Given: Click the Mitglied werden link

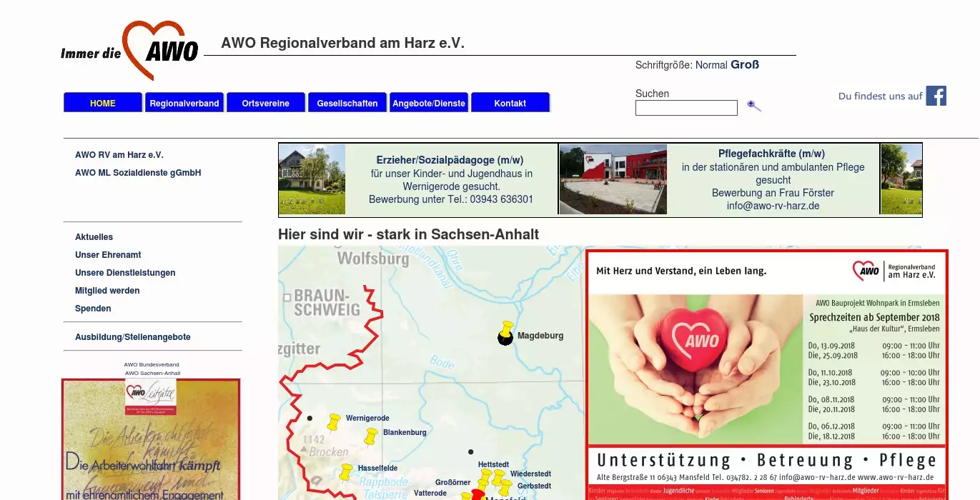Looking at the screenshot, I should pyautogui.click(x=107, y=291).
